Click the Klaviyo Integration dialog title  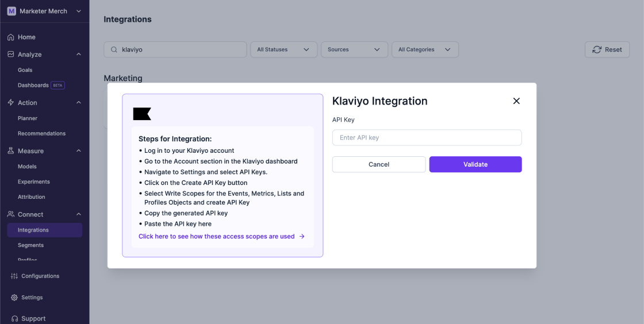(x=379, y=101)
